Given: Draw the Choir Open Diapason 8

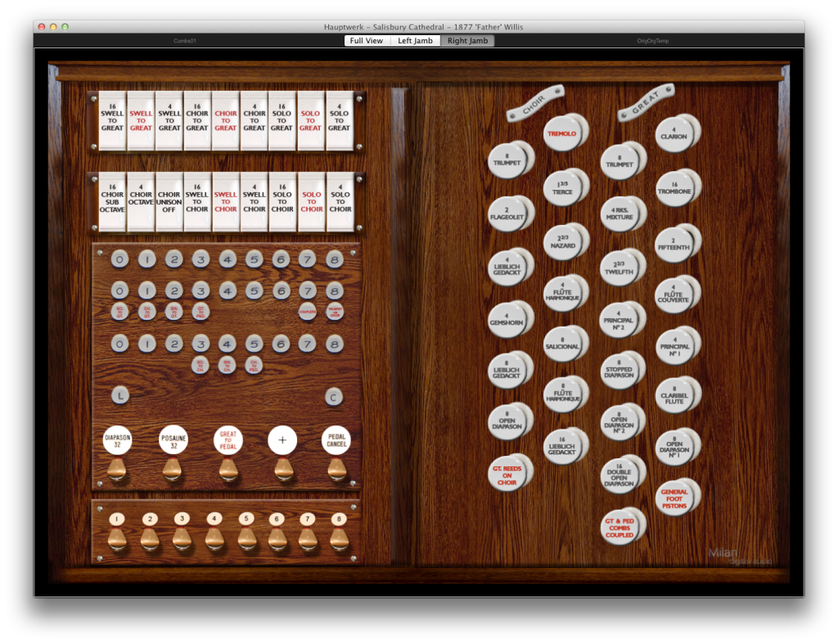Looking at the screenshot, I should pos(507,421).
